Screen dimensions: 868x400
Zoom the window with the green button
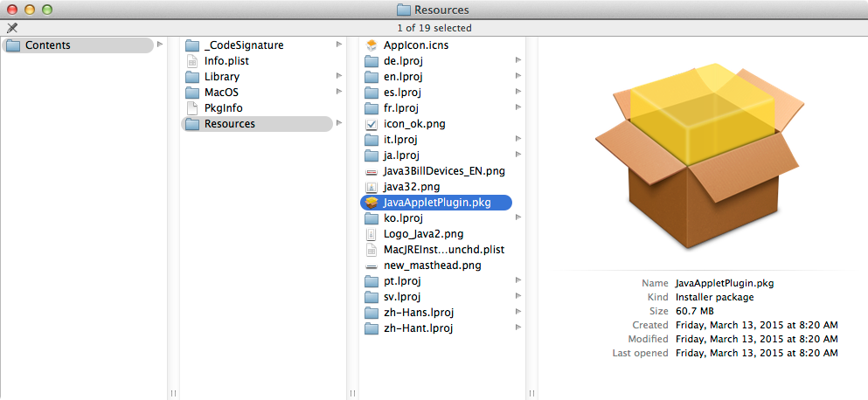click(x=47, y=10)
